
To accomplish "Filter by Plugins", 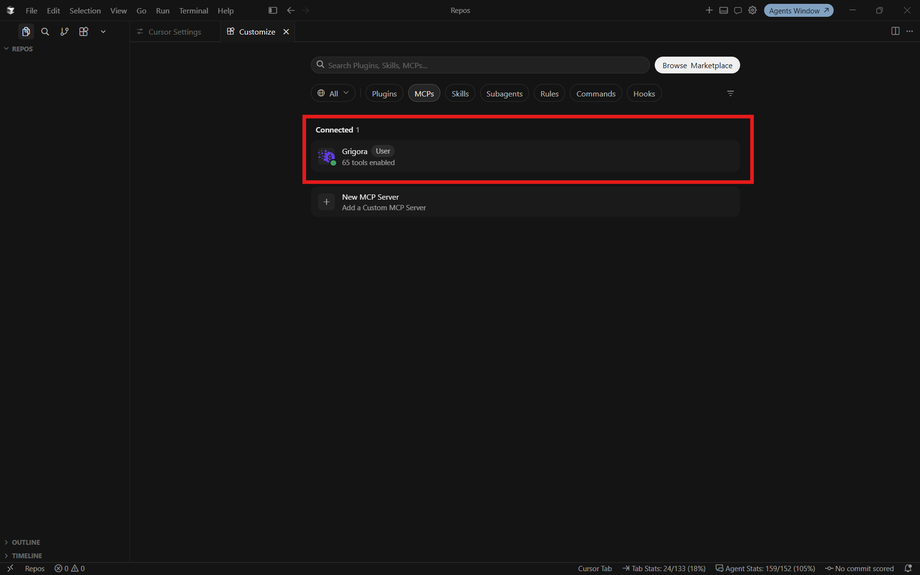I will click(x=384, y=93).
